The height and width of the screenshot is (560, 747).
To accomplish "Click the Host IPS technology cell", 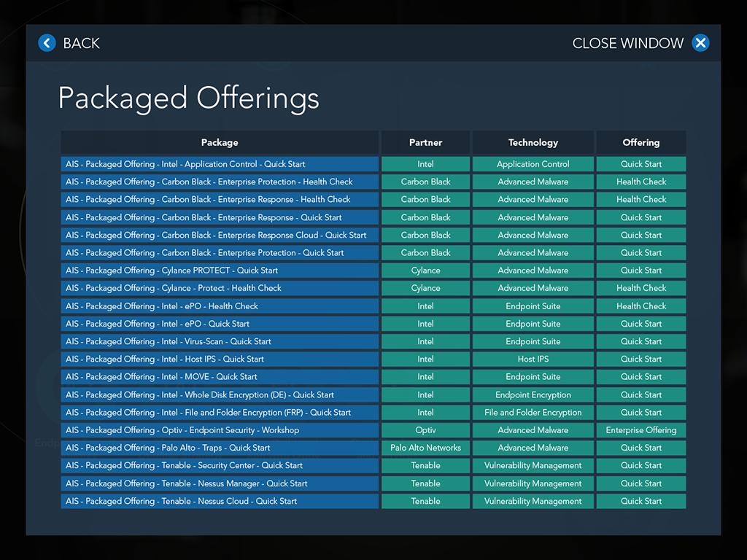I will [x=533, y=359].
